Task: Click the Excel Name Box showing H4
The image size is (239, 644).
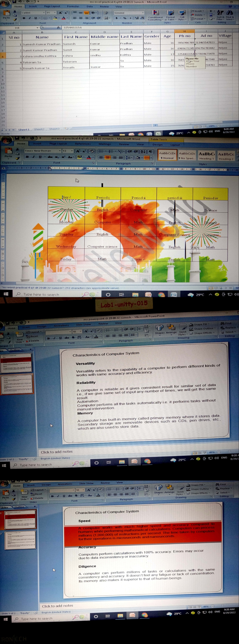Action: tap(25, 28)
